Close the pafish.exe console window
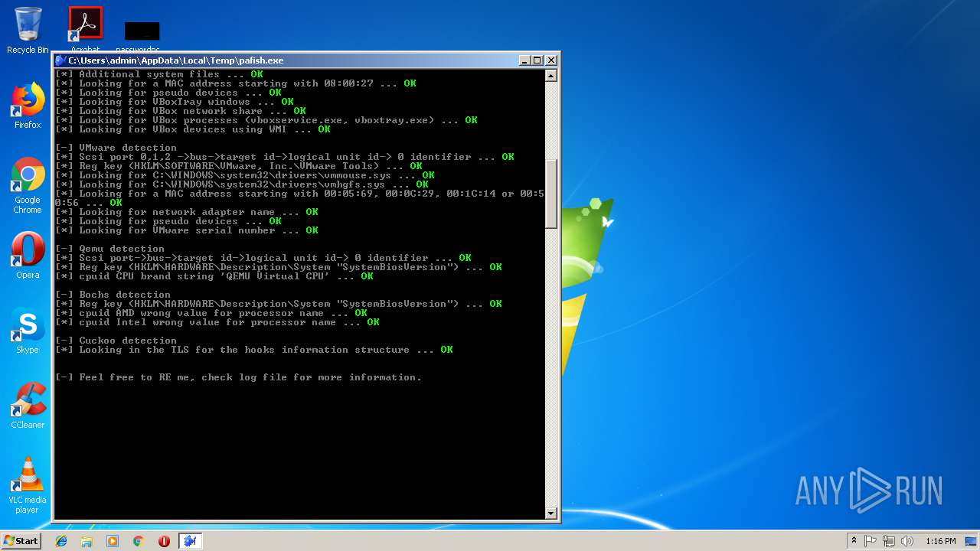This screenshot has height=551, width=980. (550, 60)
